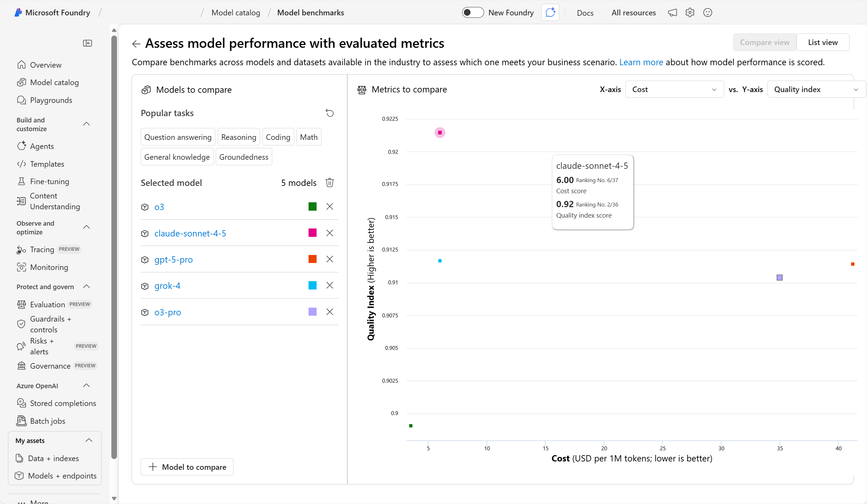The height and width of the screenshot is (504, 867).
Task: Click the back arrow beside page title
Action: point(136,44)
